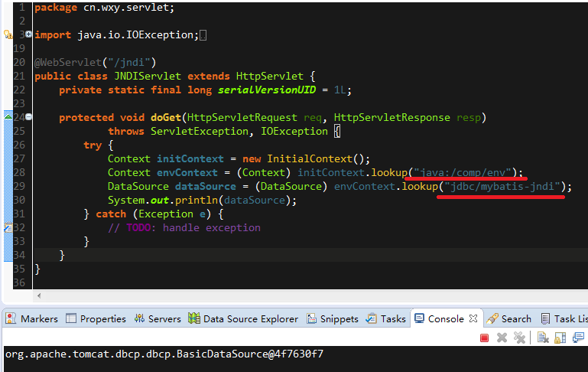Terminate the running process with the red stop icon

[x=484, y=338]
